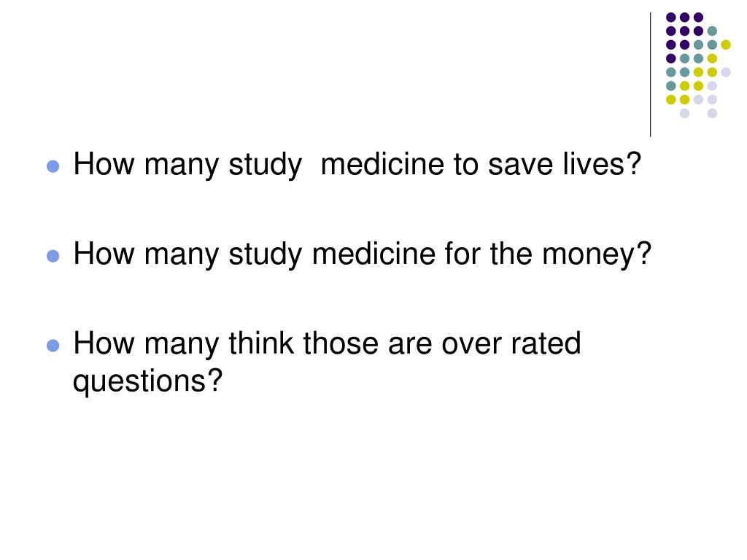
Task: Click the word 'questions?' on last line
Action: (147, 381)
